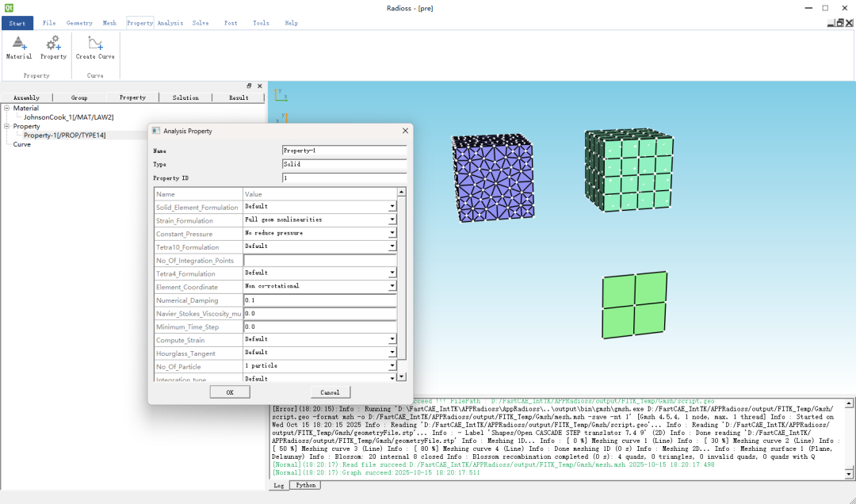Select the Curve tree item
This screenshot has width=856, height=504.
[22, 144]
